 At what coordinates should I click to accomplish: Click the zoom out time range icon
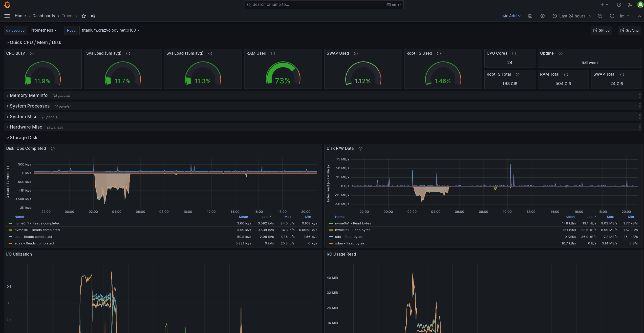click(x=600, y=16)
